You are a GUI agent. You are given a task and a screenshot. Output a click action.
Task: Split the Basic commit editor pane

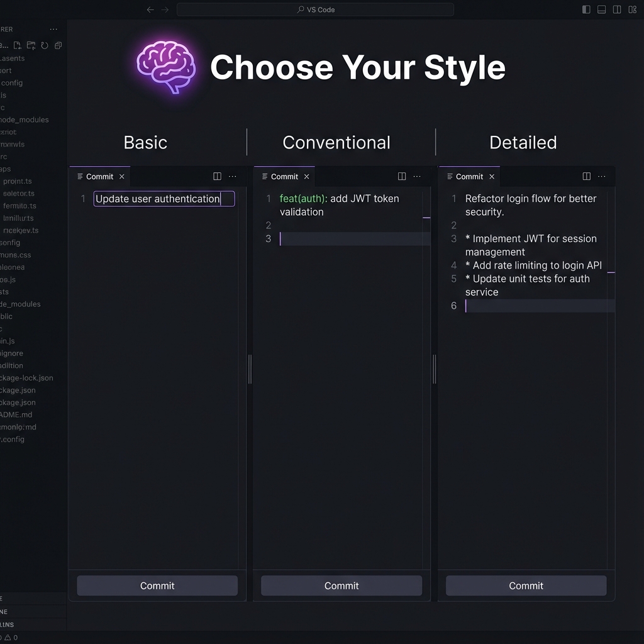[217, 177]
